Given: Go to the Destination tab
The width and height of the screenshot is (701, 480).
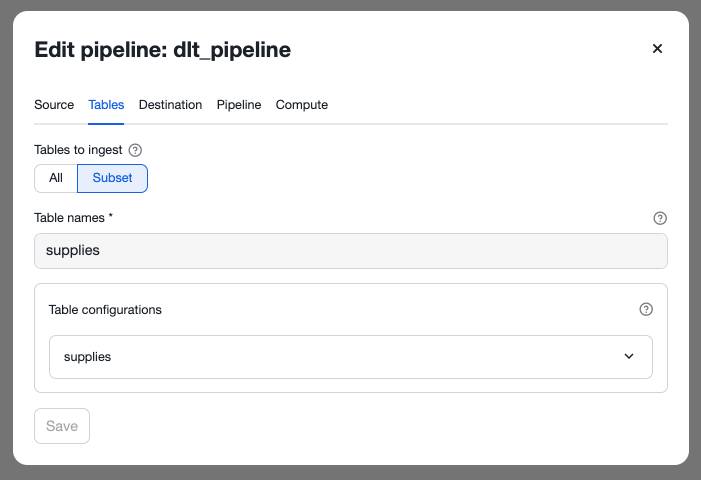Looking at the screenshot, I should [x=170, y=105].
